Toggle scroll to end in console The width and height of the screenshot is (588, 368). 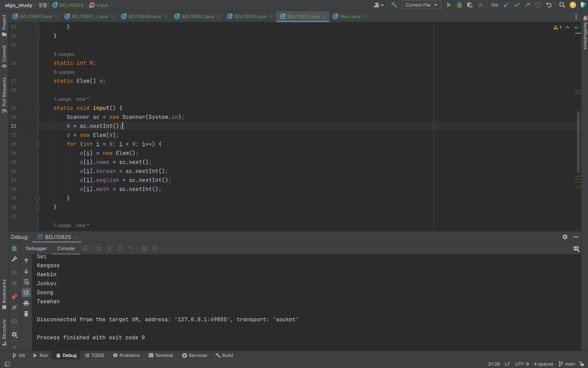(26, 292)
